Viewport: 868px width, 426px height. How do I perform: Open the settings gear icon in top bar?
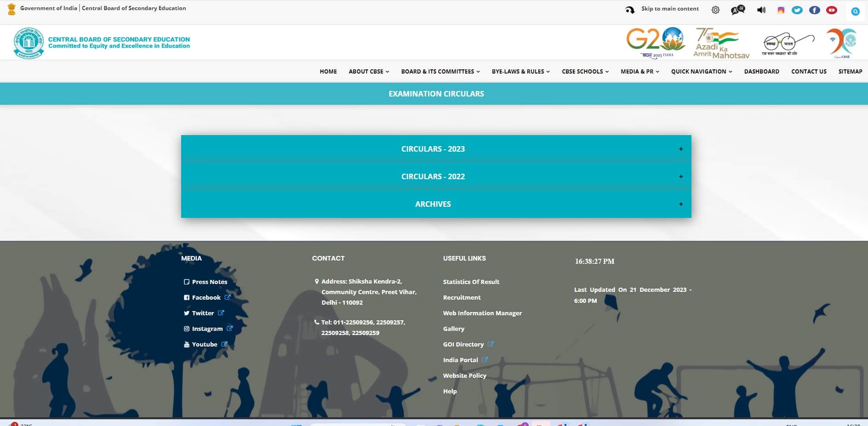pyautogui.click(x=715, y=10)
